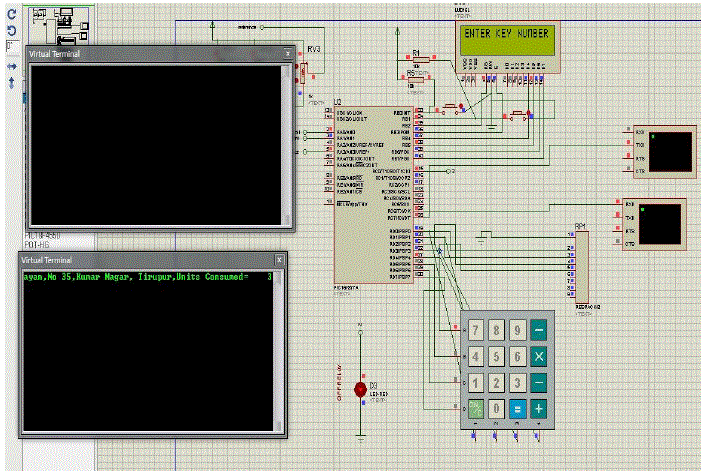
Task: Click the vertical mirror flip icon
Action: point(11,84)
